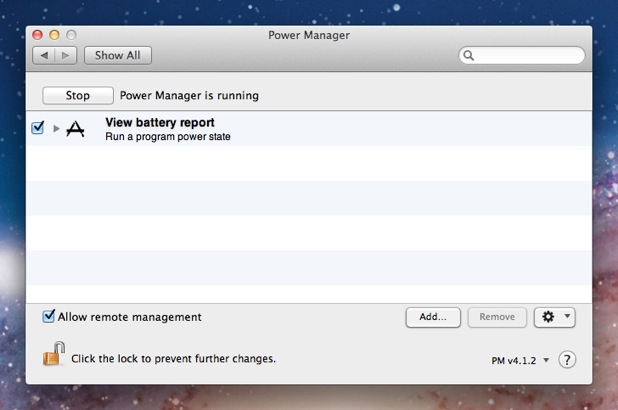Click 'Power Manager is running' status text

click(x=189, y=96)
